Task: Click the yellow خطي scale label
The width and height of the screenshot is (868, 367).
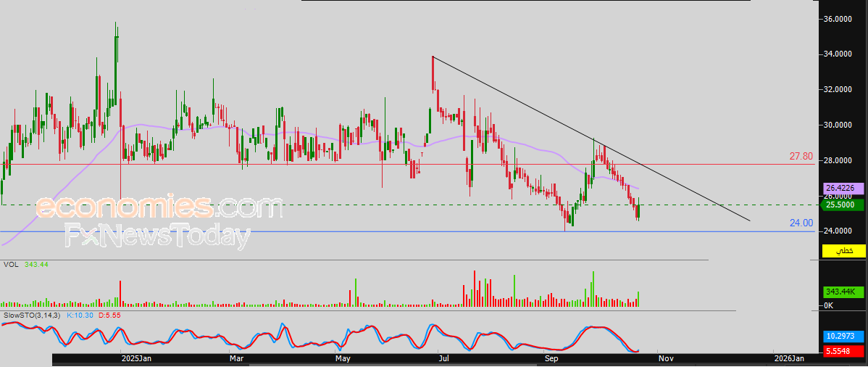Action: [x=843, y=252]
